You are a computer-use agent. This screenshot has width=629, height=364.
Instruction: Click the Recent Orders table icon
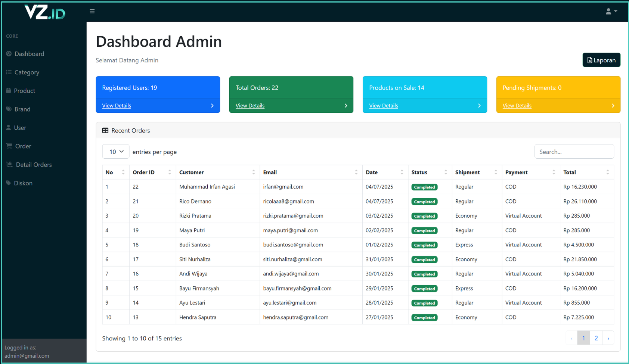[105, 130]
